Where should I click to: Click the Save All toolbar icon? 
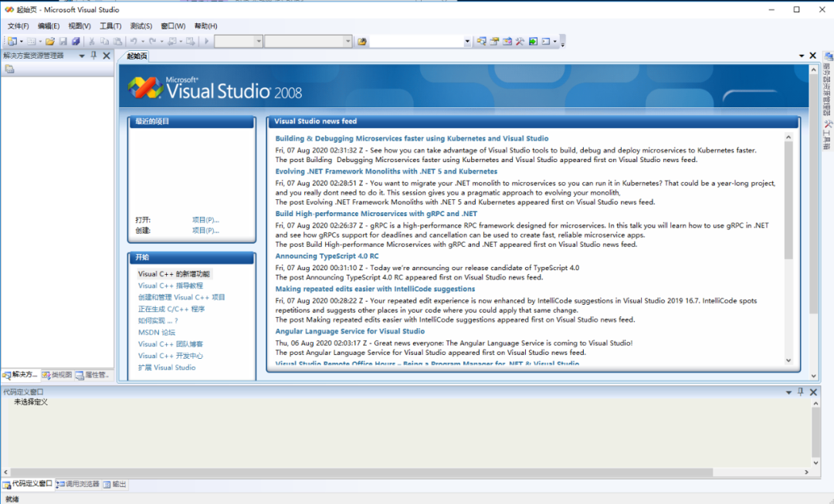(x=76, y=41)
